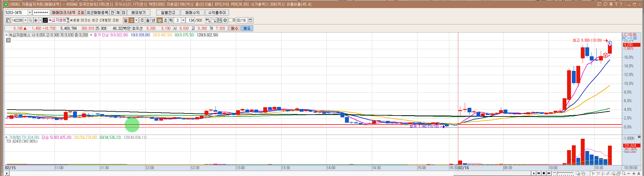Switch the chart to 주 (weekly) period
The width and height of the screenshot is (644, 176).
pyautogui.click(x=142, y=20)
